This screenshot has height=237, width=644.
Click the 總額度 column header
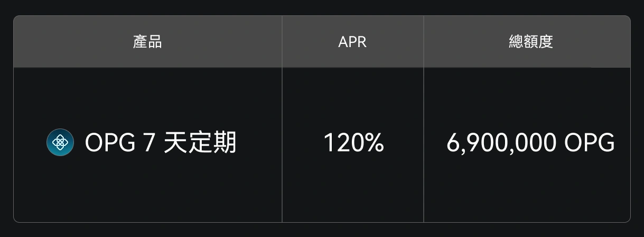[530, 42]
